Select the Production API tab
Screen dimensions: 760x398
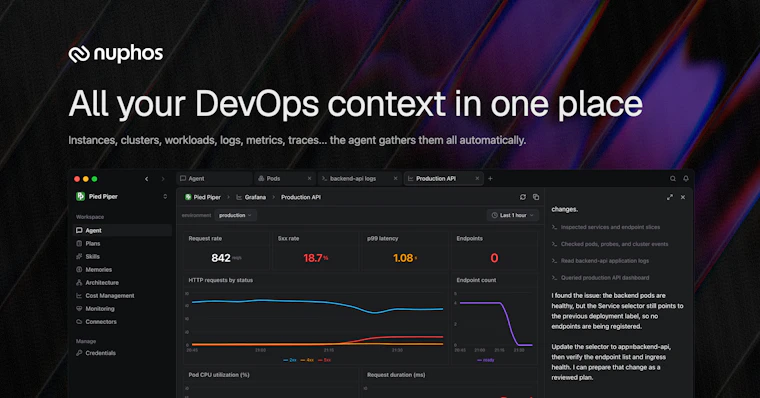point(443,178)
